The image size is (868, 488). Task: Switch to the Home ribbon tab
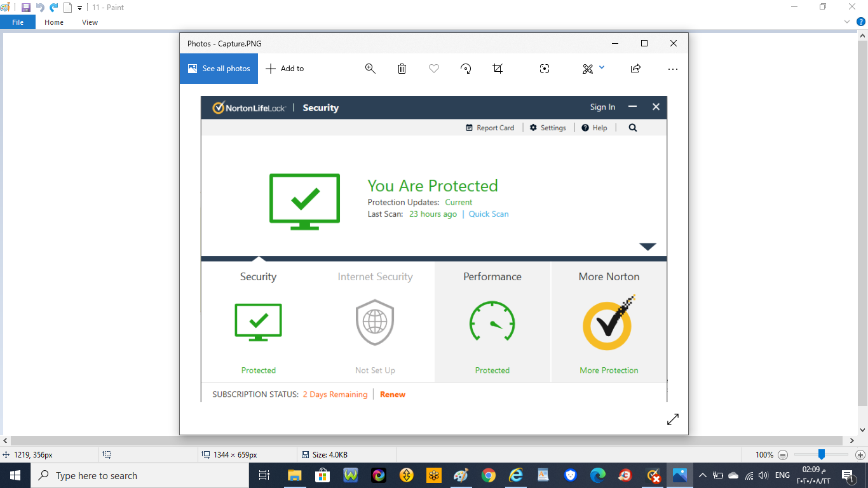54,22
